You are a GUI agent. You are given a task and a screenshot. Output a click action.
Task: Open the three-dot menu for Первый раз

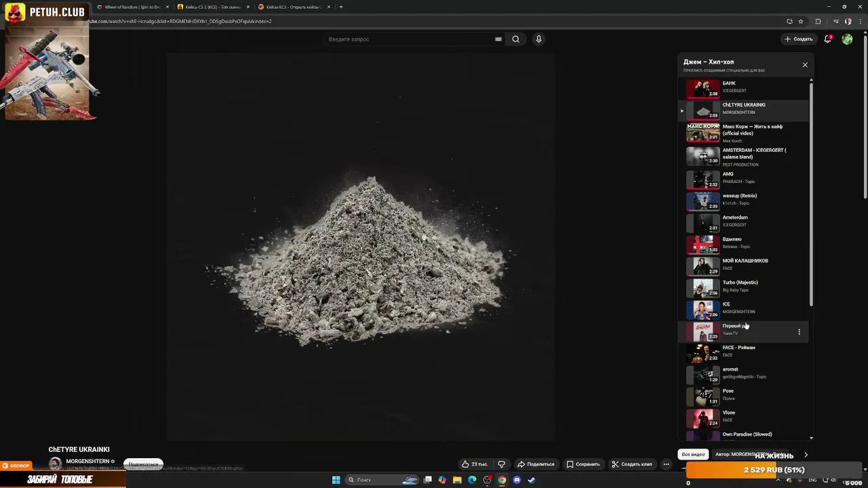pos(799,332)
